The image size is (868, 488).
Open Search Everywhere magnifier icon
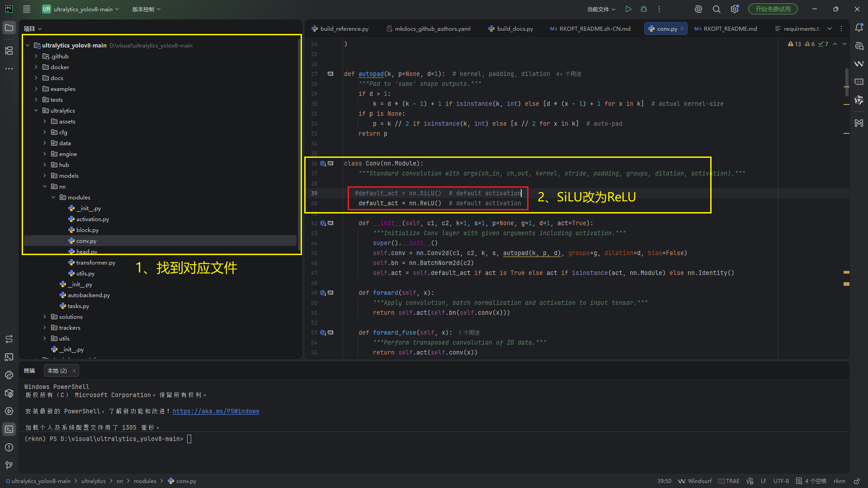pos(717,9)
